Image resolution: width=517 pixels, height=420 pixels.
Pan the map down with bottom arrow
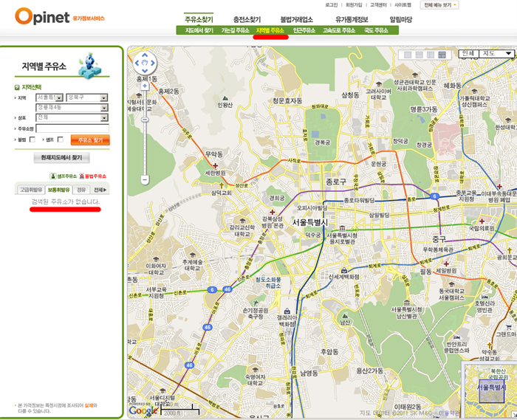[x=145, y=71]
